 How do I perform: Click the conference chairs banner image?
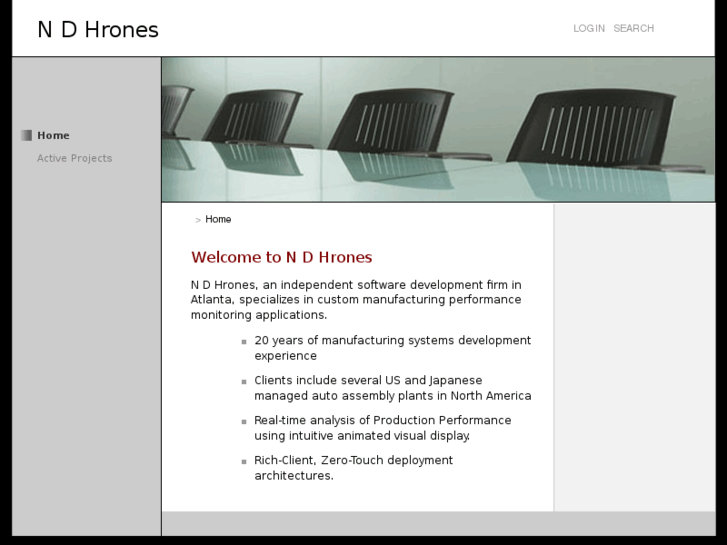point(438,129)
